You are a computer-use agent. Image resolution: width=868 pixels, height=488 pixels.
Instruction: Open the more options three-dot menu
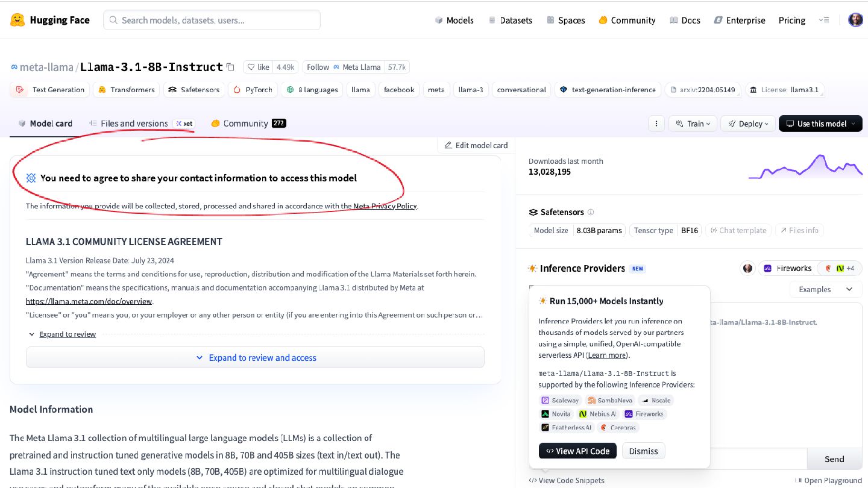(x=656, y=124)
